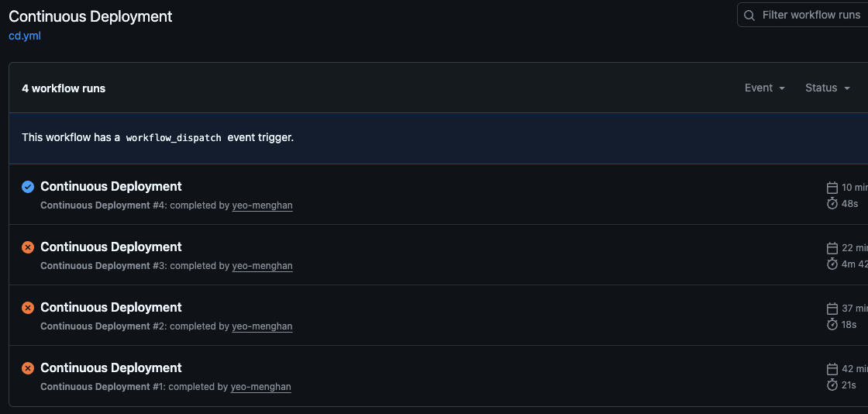Click the stopwatch icon showing 21s duration
Image resolution: width=868 pixels, height=414 pixels.
(832, 385)
